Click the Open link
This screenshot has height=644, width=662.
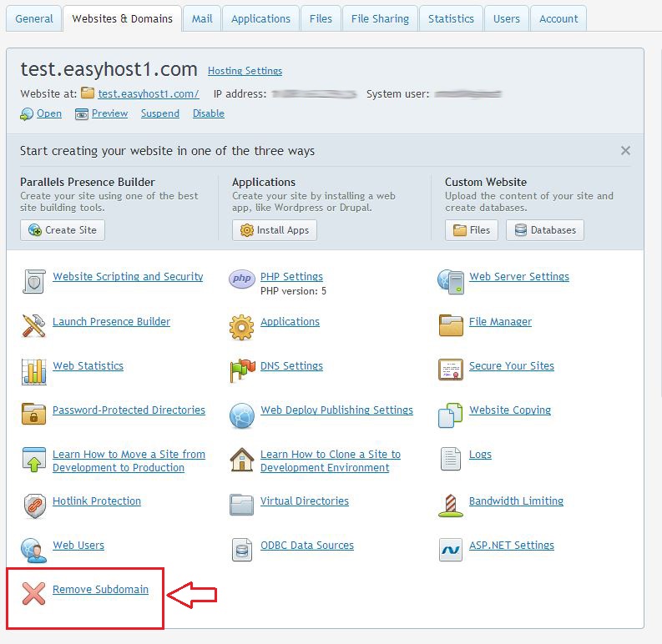point(49,113)
